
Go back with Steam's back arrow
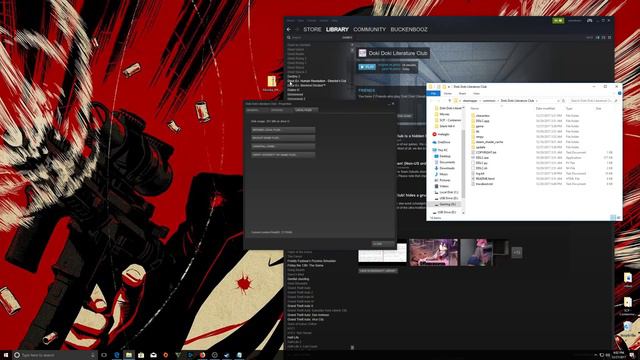pyautogui.click(x=289, y=29)
